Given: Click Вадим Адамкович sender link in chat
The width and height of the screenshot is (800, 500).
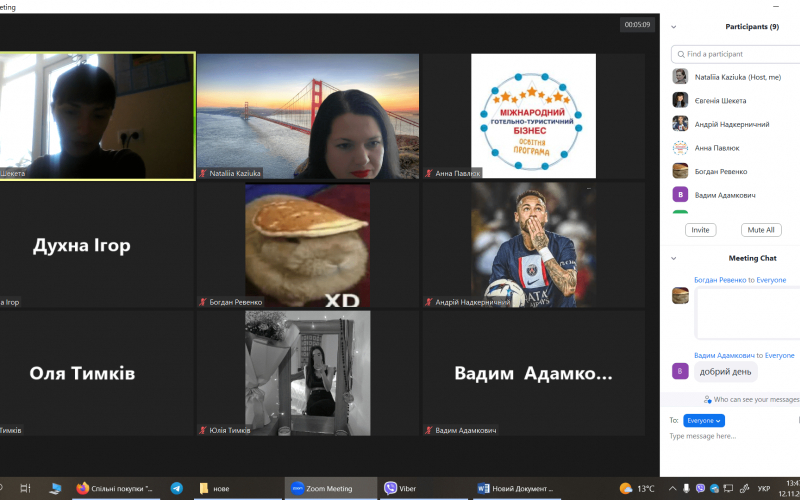Looking at the screenshot, I should click(x=724, y=356).
